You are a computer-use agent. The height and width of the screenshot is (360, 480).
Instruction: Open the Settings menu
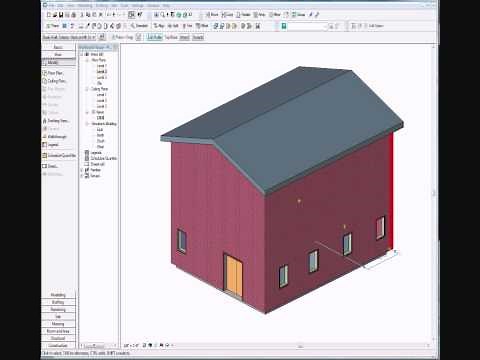pos(137,6)
